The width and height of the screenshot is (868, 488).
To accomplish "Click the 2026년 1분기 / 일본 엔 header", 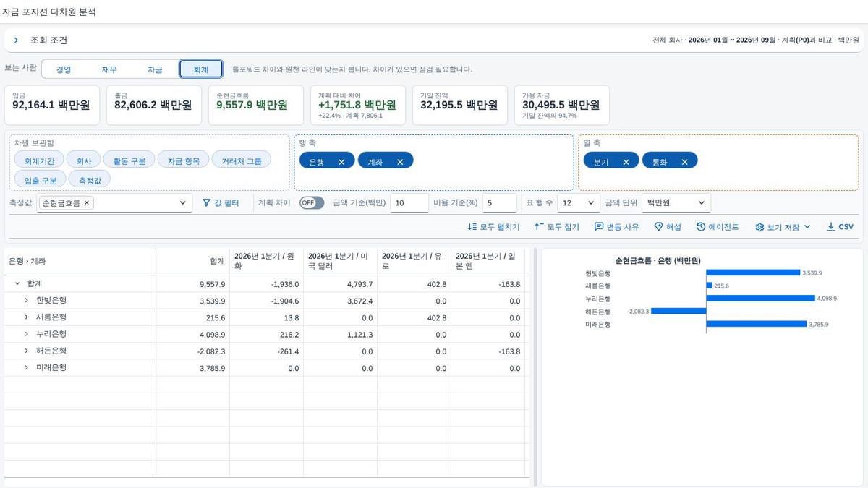I will (x=488, y=261).
